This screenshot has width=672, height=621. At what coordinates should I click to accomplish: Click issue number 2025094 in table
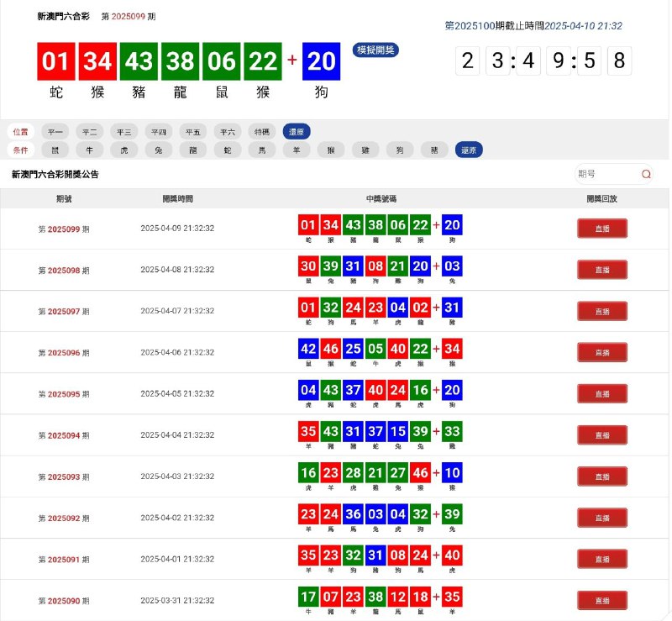point(64,435)
